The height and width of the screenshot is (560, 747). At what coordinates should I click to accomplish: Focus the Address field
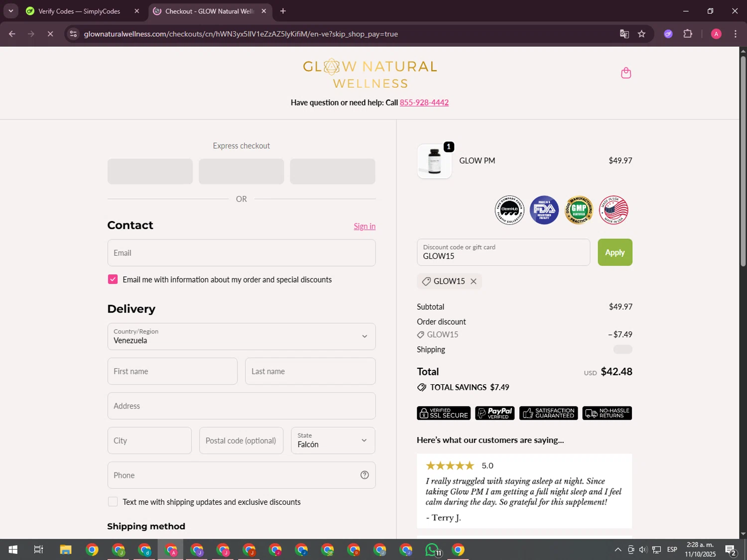(x=242, y=406)
